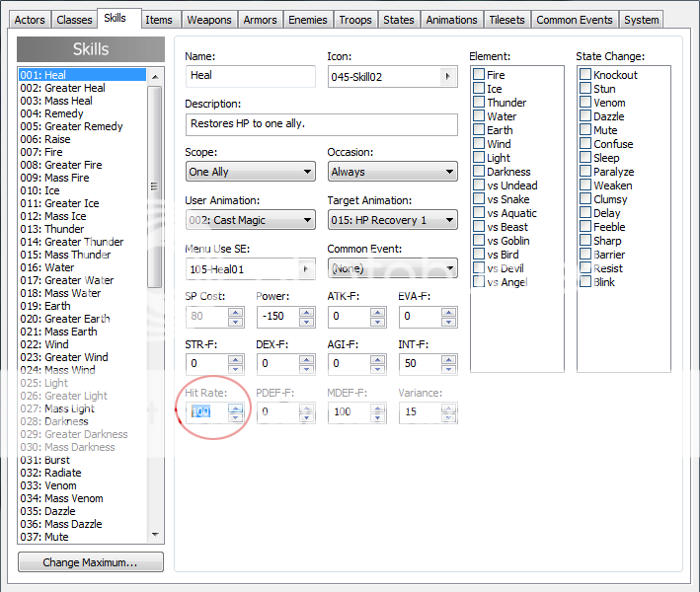The image size is (700, 592).
Task: Open the Icon picker arrow button
Action: pyautogui.click(x=449, y=76)
